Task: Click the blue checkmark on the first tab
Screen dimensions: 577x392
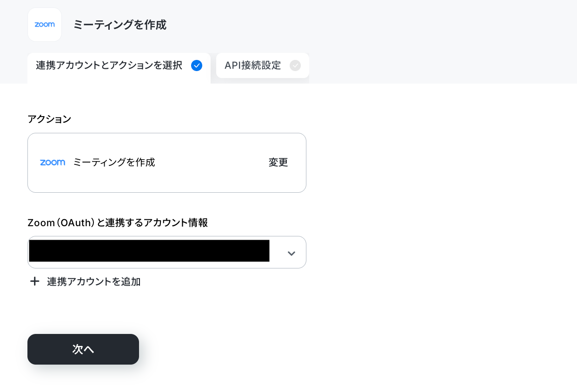Action: (x=197, y=65)
